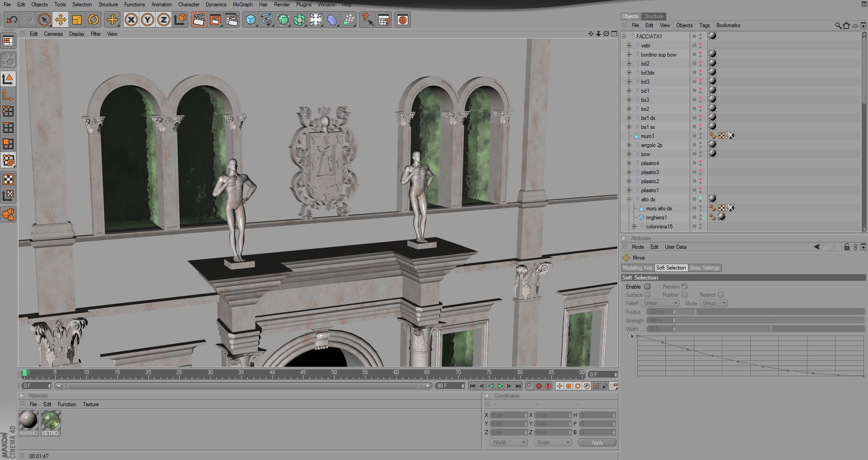Collapse the alto dx hierarchy
This screenshot has height=460, width=868.
(629, 199)
